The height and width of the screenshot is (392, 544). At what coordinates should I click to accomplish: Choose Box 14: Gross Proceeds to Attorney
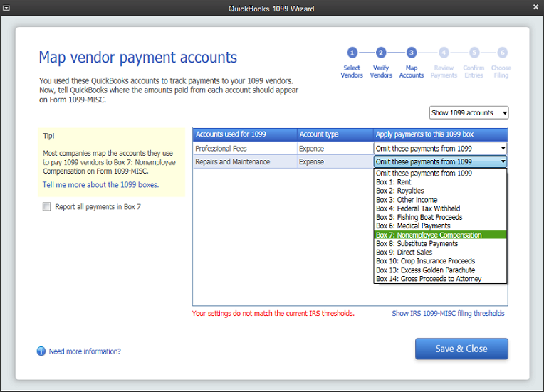pos(440,279)
